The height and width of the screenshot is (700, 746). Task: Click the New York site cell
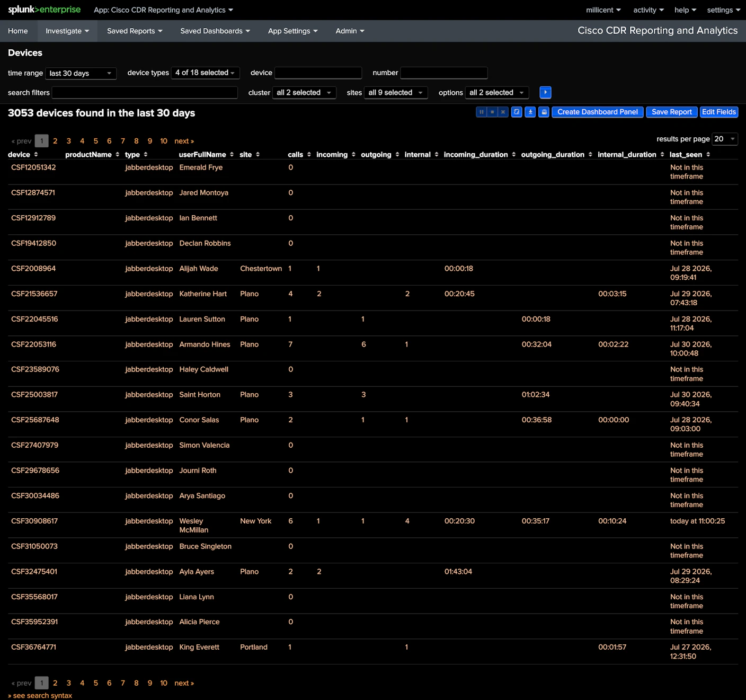(x=255, y=521)
